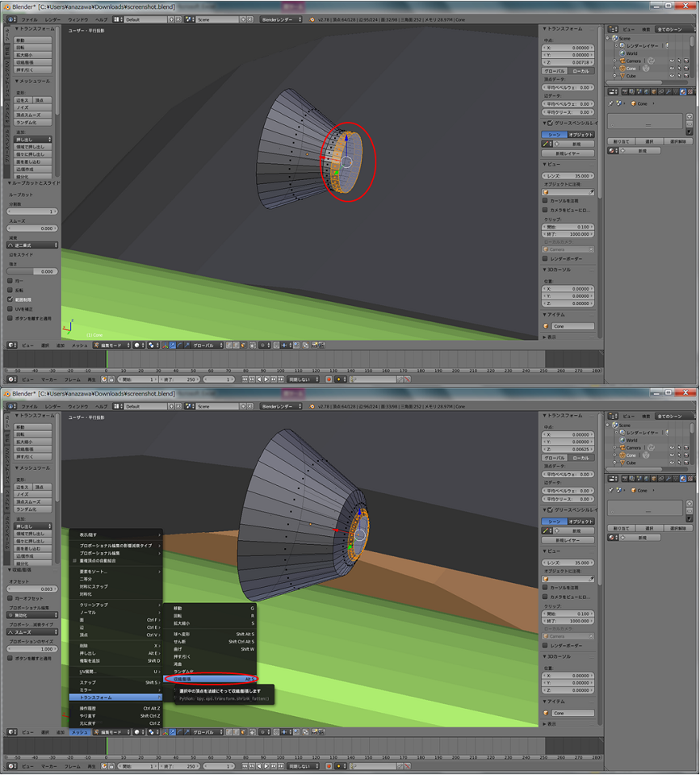
Task: Click the ランダム化 tool shelf button
Action: (x=32, y=122)
